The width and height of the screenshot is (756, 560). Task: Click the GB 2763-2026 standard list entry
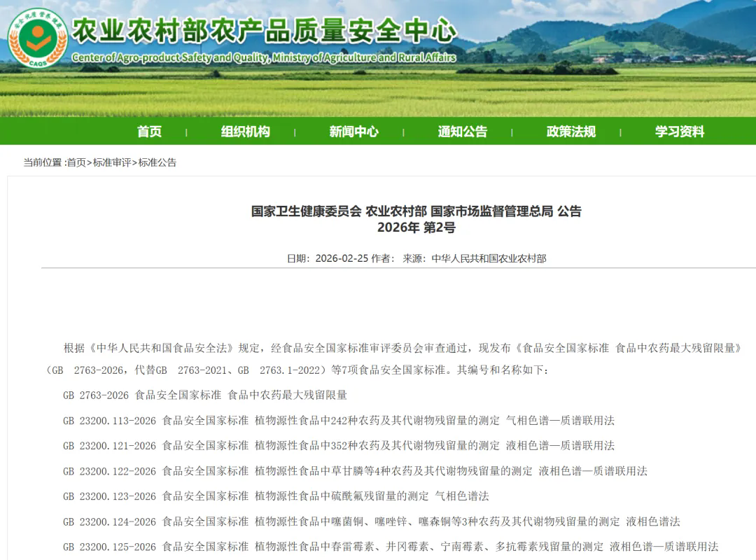coord(205,395)
